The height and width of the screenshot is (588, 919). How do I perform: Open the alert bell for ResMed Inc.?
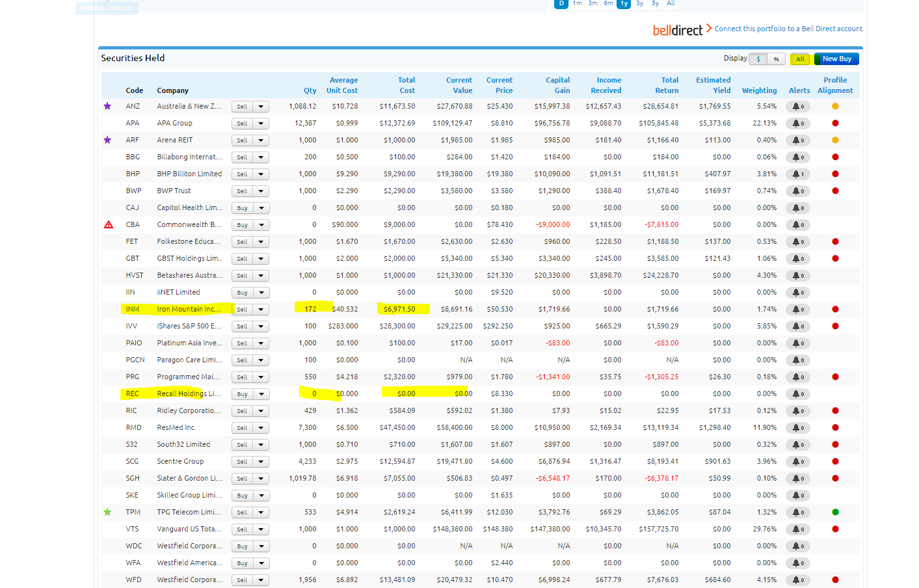798,428
